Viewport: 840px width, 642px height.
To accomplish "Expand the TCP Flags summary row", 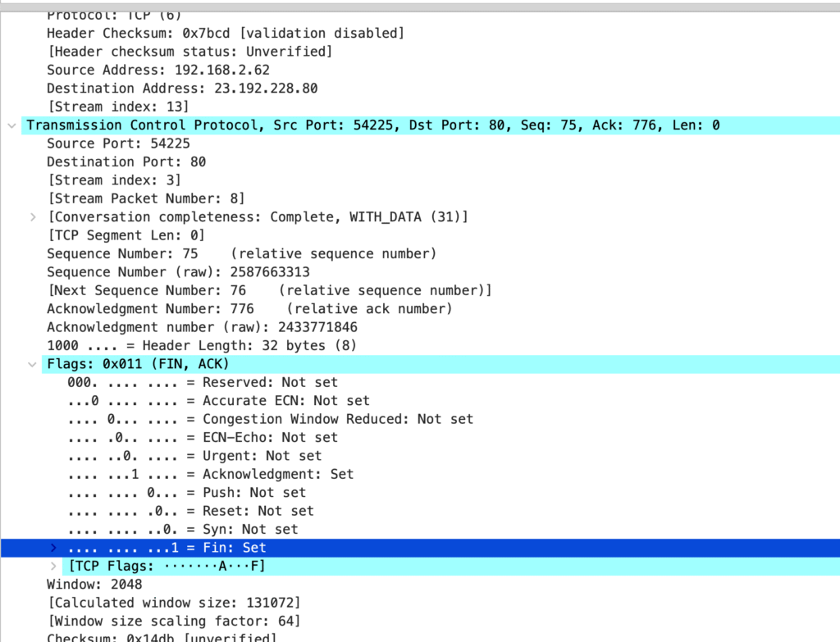I will tap(54, 567).
